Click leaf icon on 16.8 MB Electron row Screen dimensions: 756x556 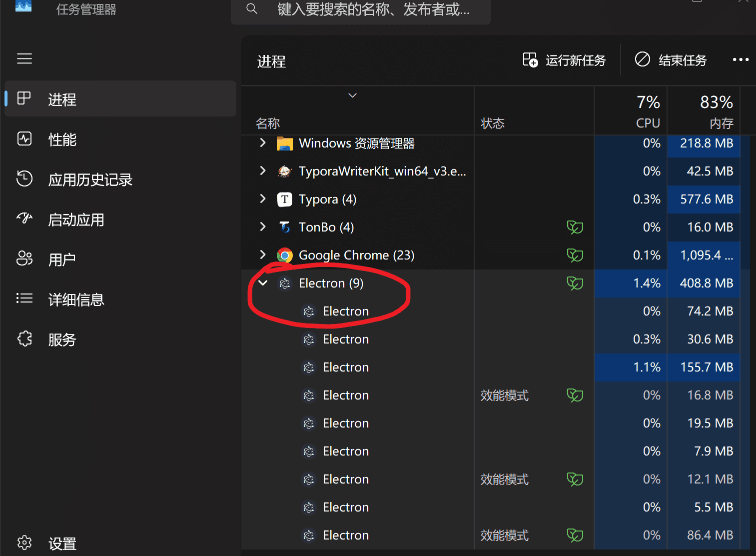coord(575,395)
